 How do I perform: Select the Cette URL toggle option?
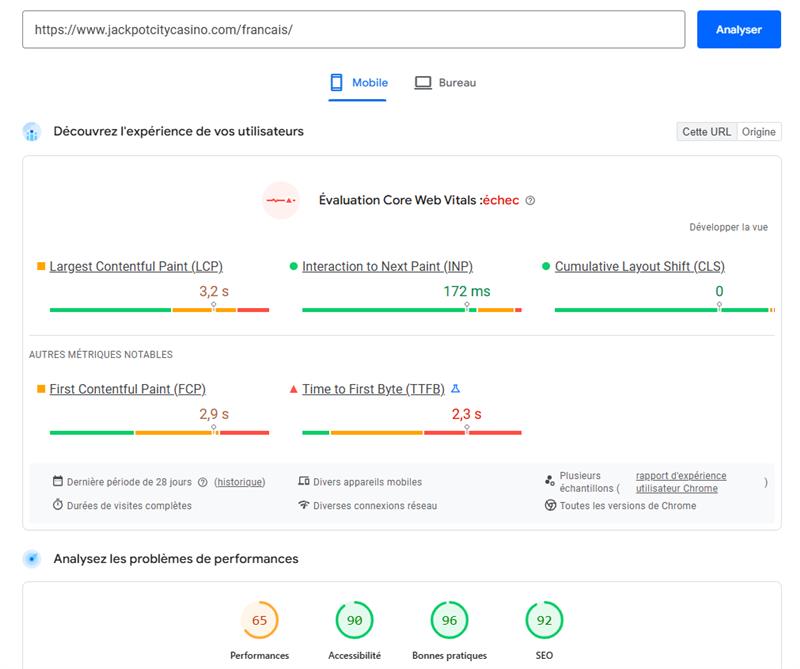[707, 132]
